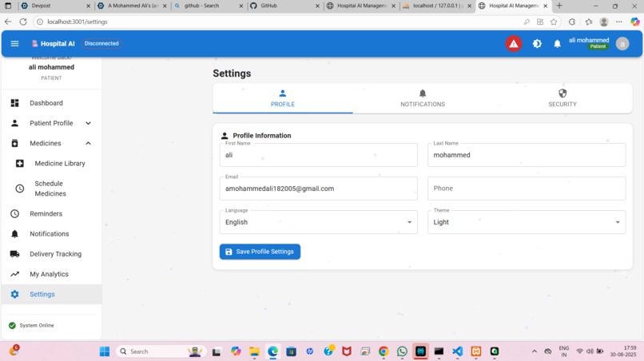Click the Reminders clock icon
This screenshot has width=644, height=361.
click(x=15, y=213)
